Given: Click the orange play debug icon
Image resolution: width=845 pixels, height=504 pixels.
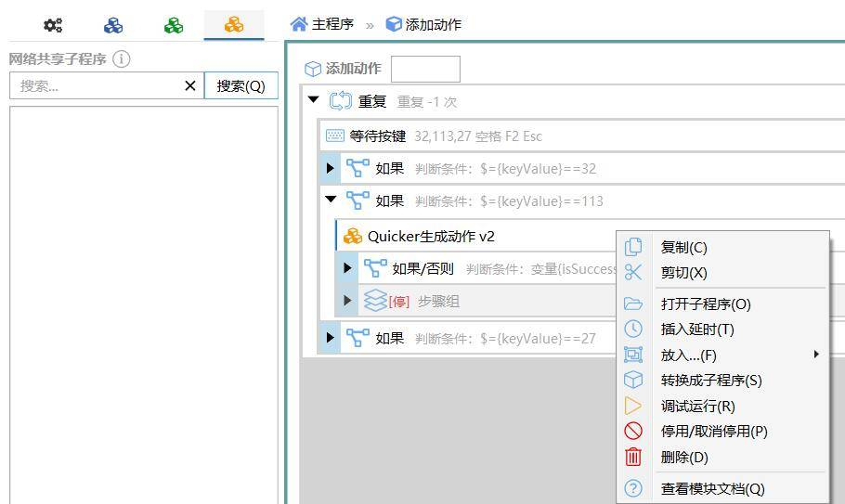Looking at the screenshot, I should (x=633, y=406).
